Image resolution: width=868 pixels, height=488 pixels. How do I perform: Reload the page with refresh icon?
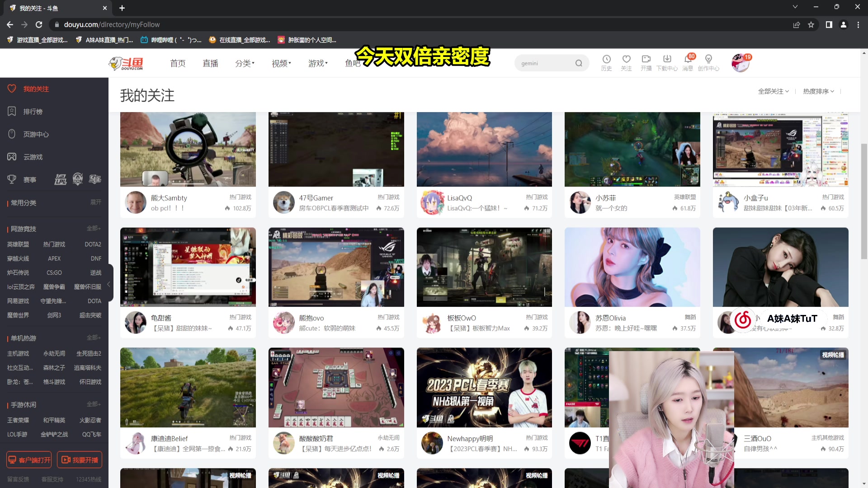pos(39,24)
